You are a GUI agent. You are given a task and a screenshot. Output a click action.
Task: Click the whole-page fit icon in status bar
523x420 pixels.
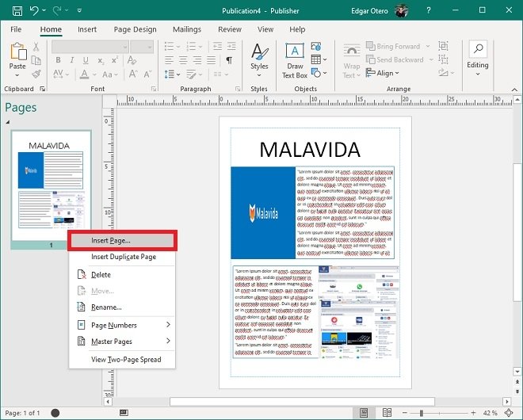coord(509,413)
